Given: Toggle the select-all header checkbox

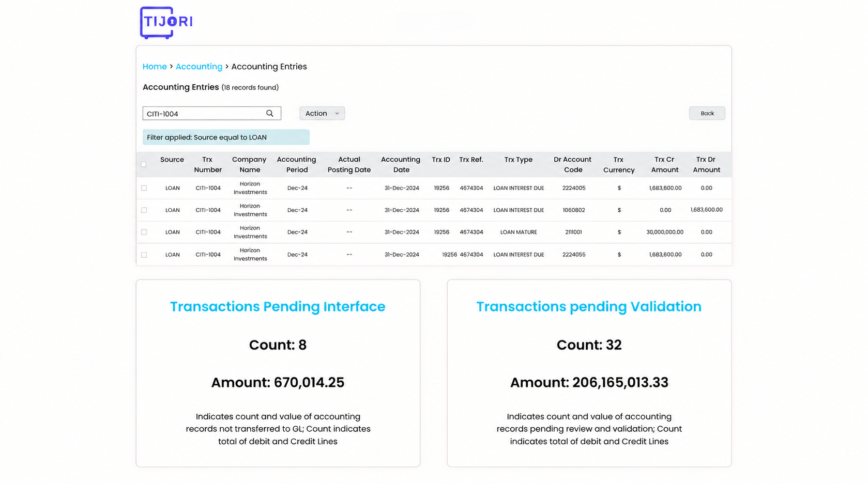Looking at the screenshot, I should (x=144, y=164).
